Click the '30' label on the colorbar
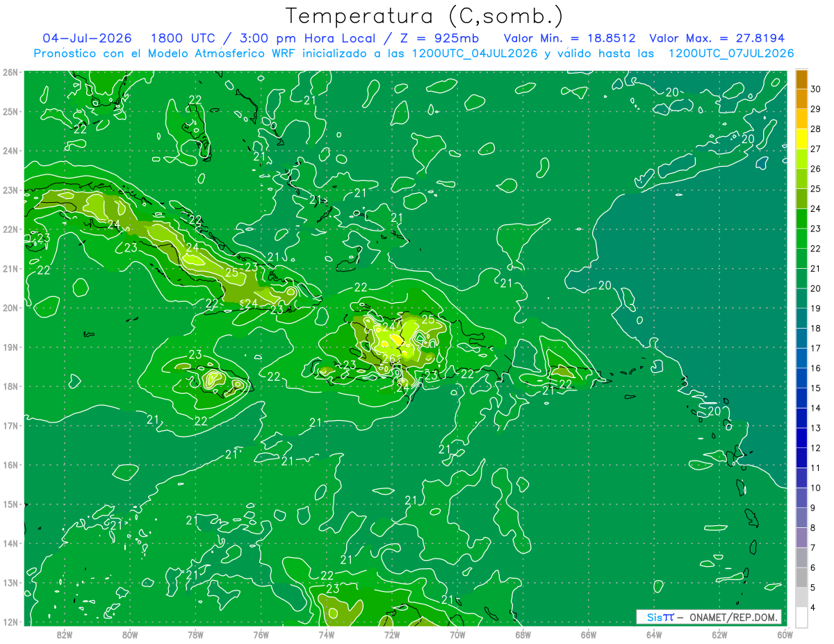Image resolution: width=834 pixels, height=644 pixels. [816, 90]
